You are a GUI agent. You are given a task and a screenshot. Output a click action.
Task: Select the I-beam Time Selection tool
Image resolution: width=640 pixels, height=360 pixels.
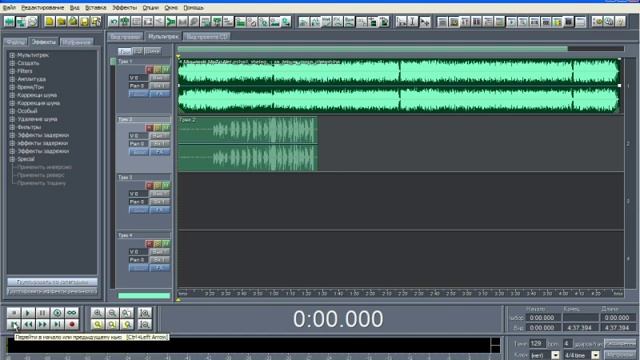pos(413,22)
